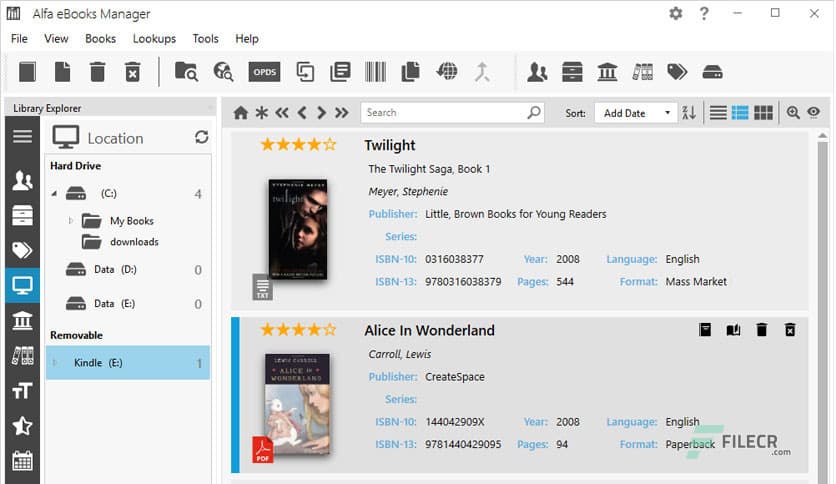
Task: Click the web search globe icon
Action: 223,71
